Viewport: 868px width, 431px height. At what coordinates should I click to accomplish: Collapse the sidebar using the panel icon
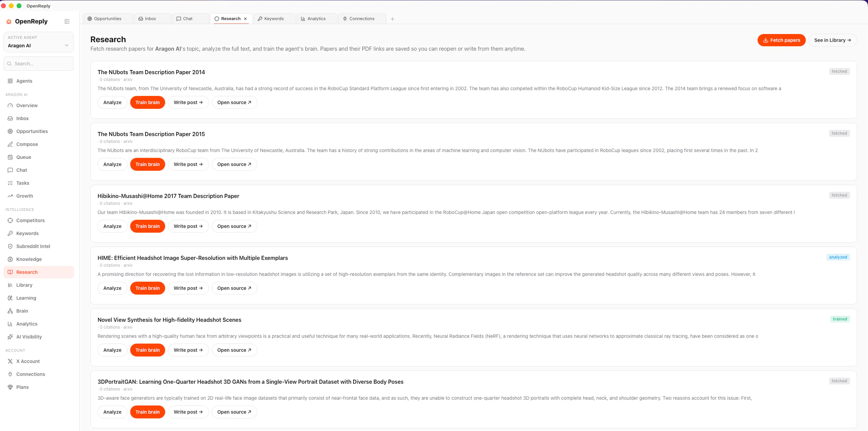[67, 21]
